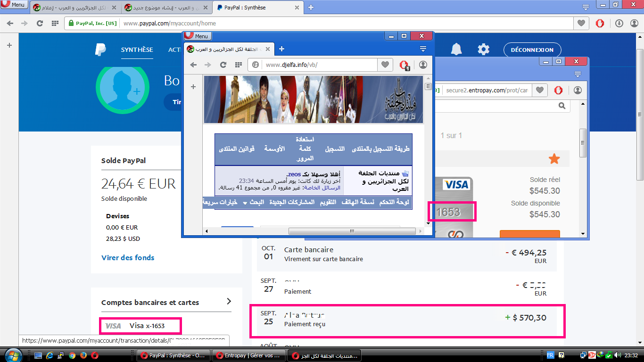Bookmark djelfa.info with the heart icon
644x362 pixels.
(x=385, y=65)
